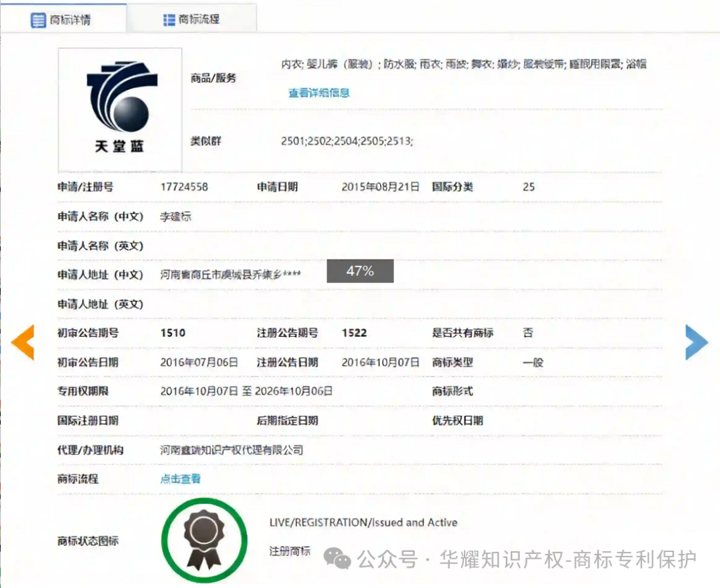Viewport: 720px width, 588px height.
Task: Go to next record with blue arrow
Action: tap(697, 342)
